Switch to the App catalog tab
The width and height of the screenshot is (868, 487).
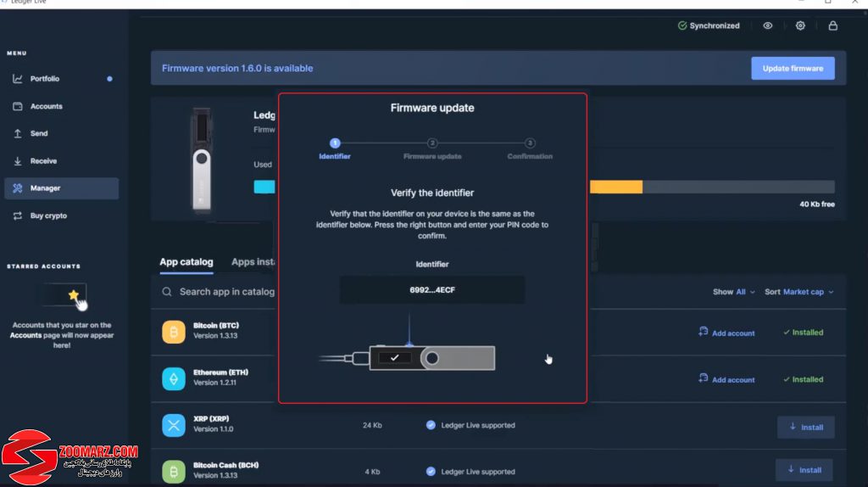tap(186, 262)
